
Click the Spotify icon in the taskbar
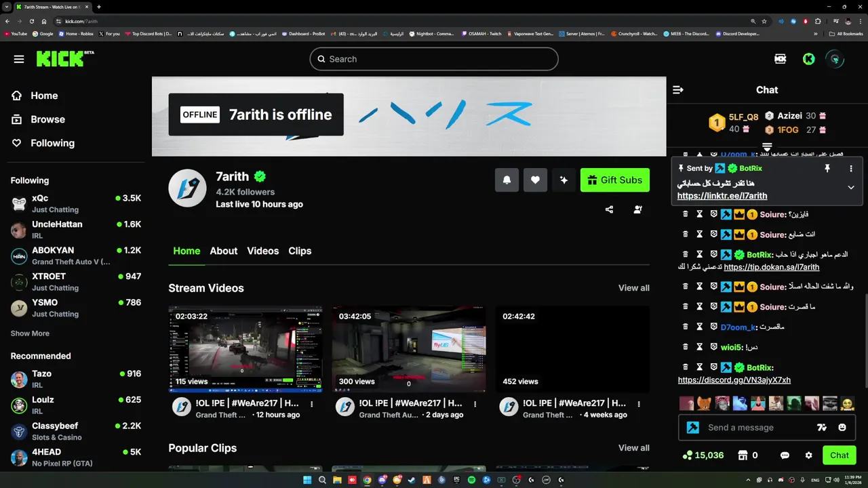point(471,480)
